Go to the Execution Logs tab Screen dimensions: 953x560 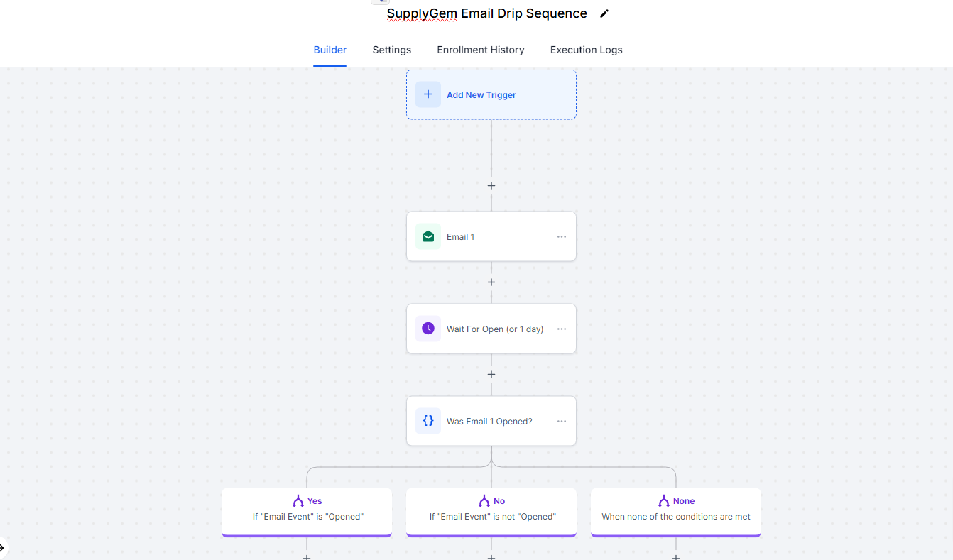pyautogui.click(x=586, y=50)
